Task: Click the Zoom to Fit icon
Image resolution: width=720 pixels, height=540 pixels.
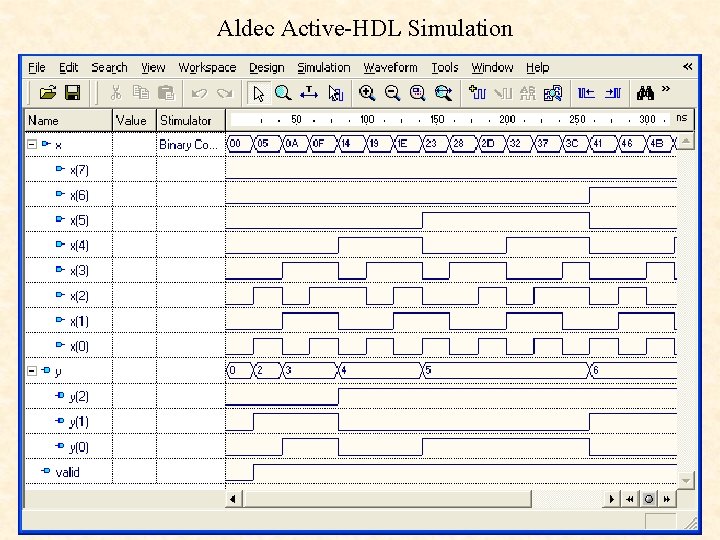Action: coord(417,93)
